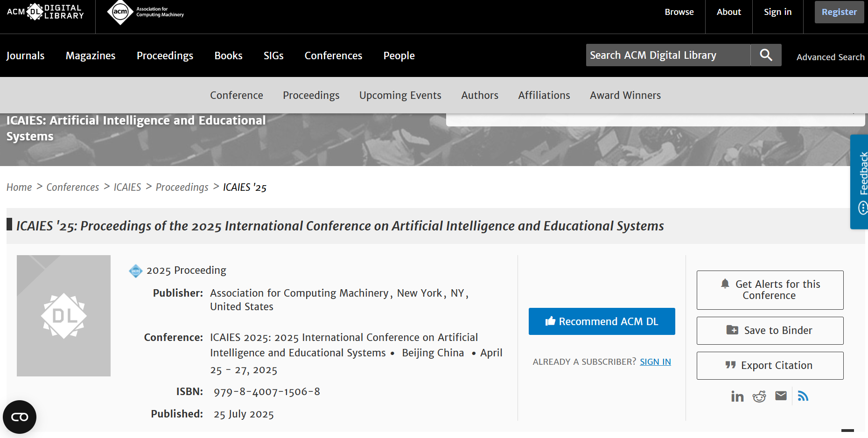Focus the Search ACM Digital Library field
Viewport: 868px width, 438px height.
(x=668, y=55)
